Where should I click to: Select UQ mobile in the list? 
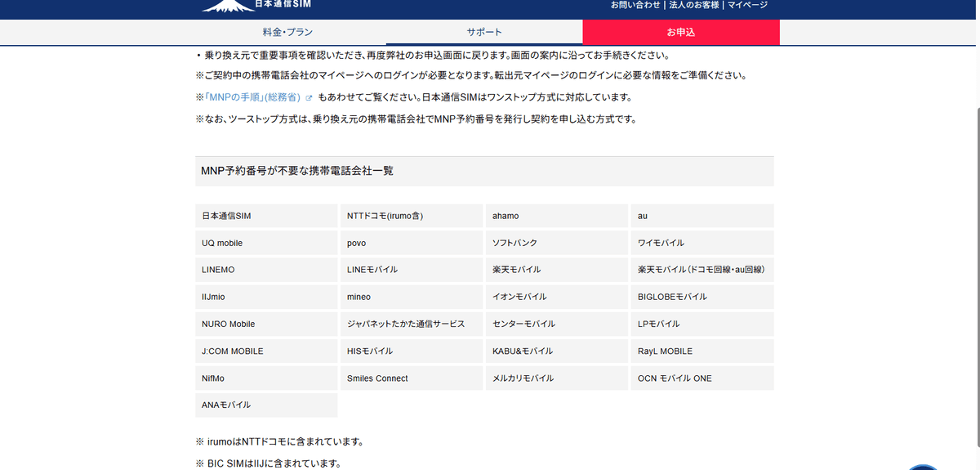tap(266, 243)
